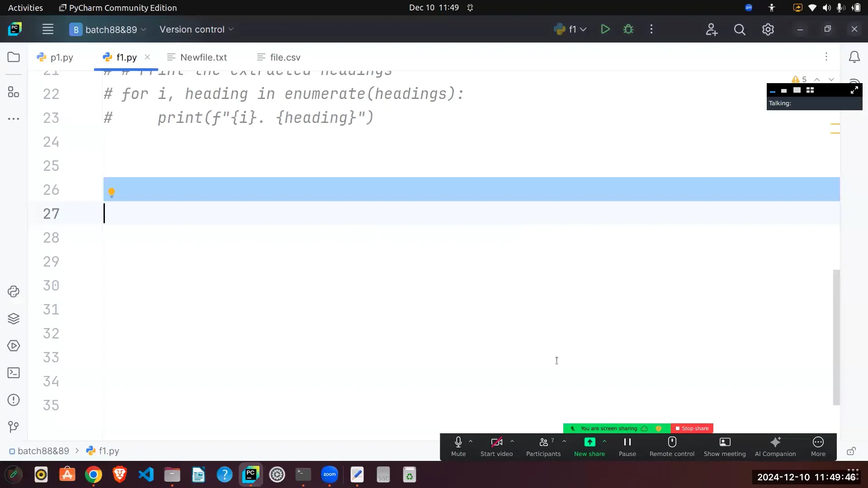Viewport: 868px width, 488px height.
Task: Open PyCharm settings gear
Action: tap(768, 29)
